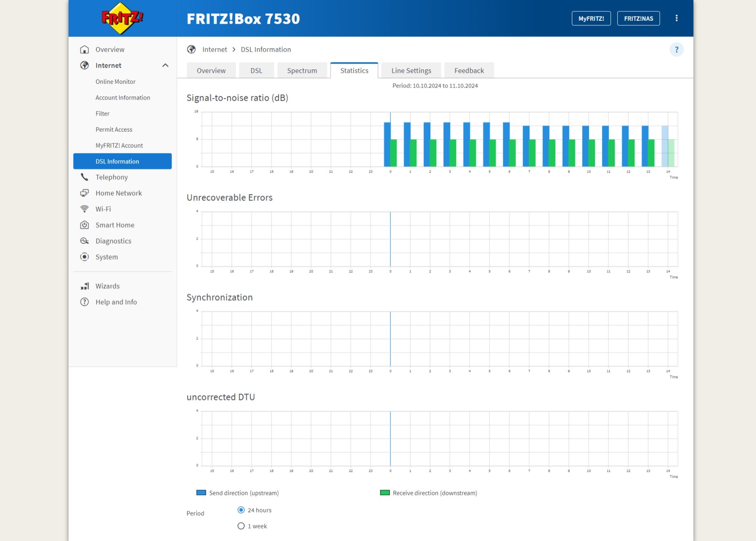Select the 24 hours period radio button
The width and height of the screenshot is (756, 541).
pos(241,510)
